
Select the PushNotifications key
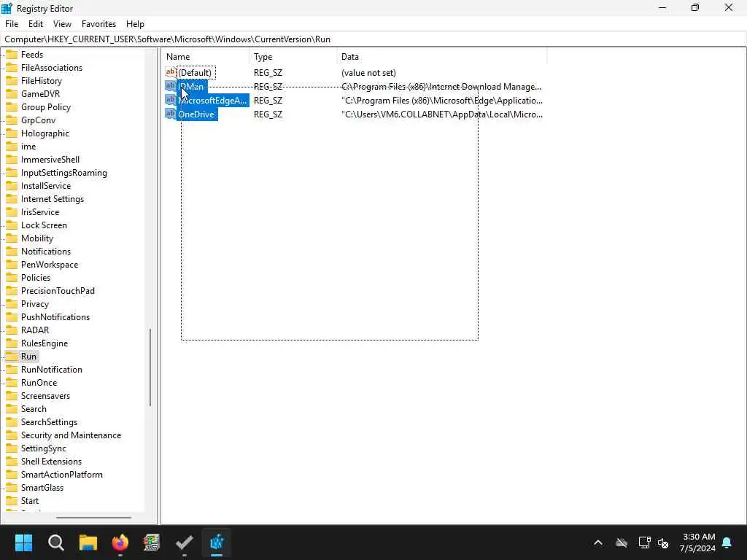[x=55, y=316]
